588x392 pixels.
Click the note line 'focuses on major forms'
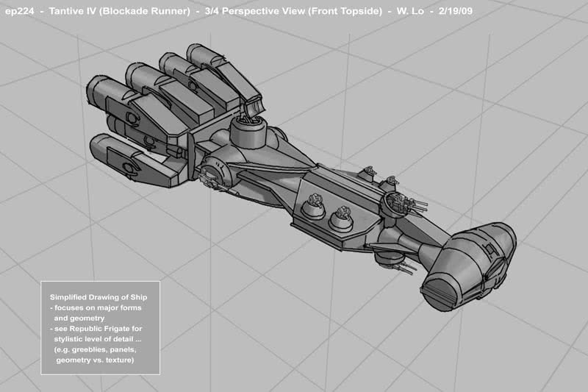[98, 307]
